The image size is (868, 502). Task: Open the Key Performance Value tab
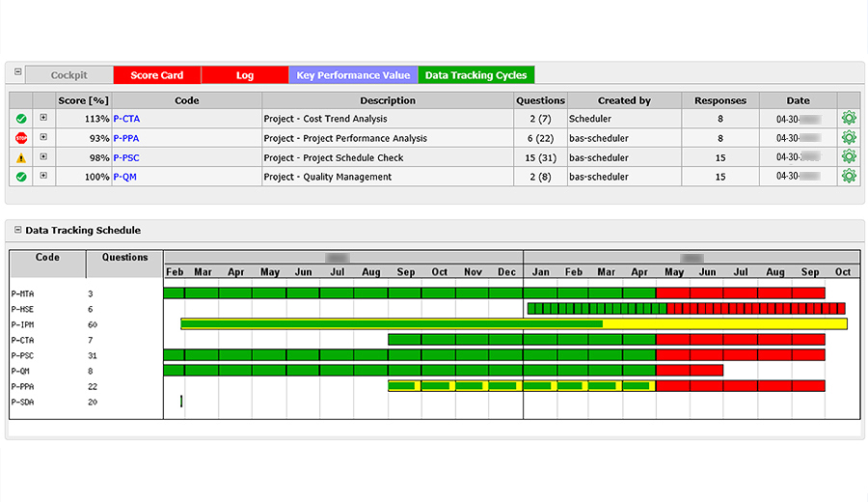[353, 75]
